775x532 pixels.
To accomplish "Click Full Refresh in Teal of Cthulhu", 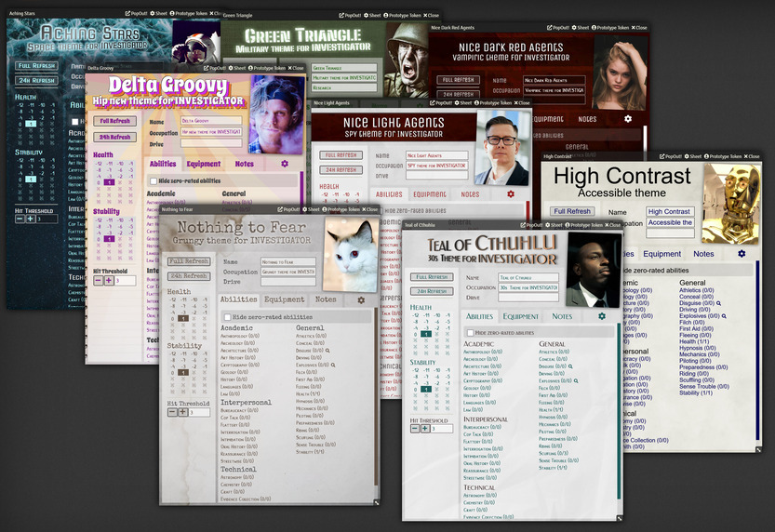I will click(x=432, y=277).
